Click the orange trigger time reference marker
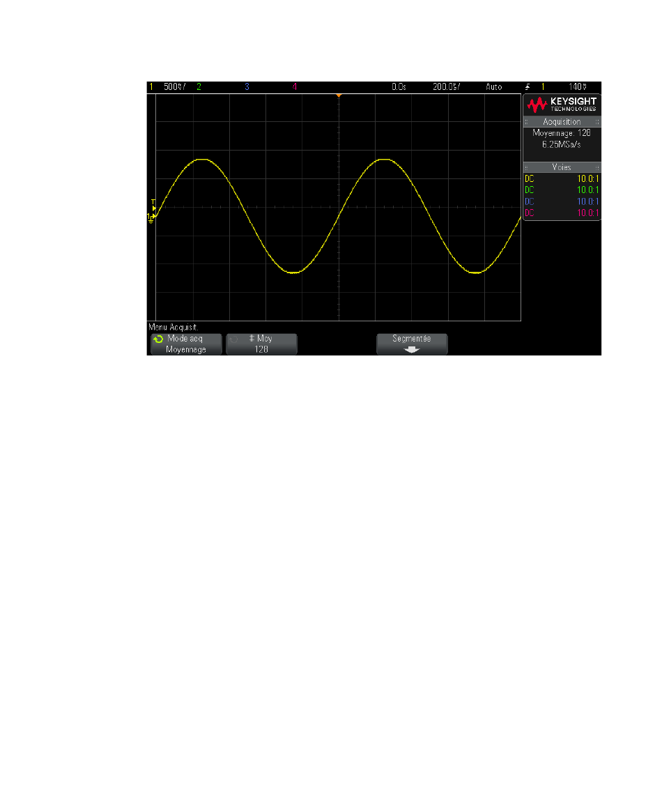Image resolution: width=662 pixels, height=812 pixels. [339, 95]
